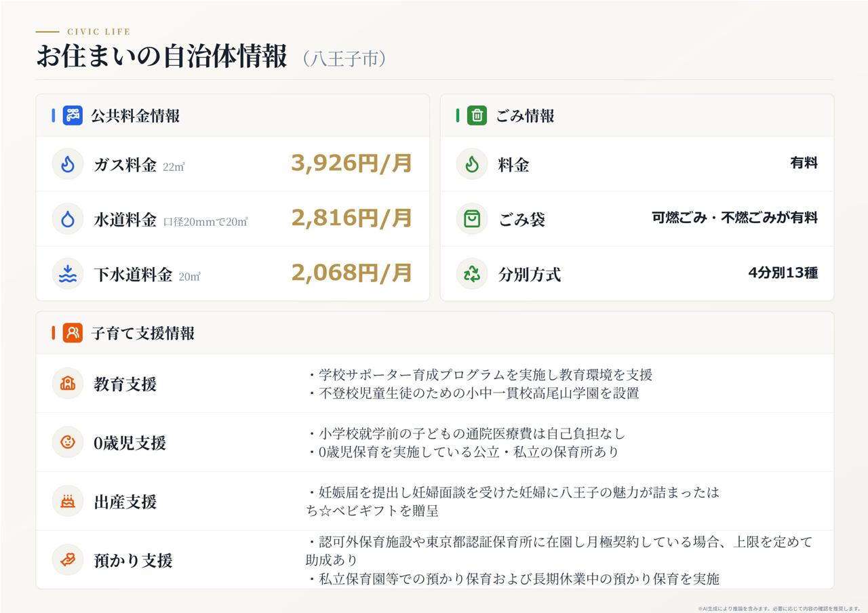Click the blue 公共料金情報 header icon
Viewport: 868px width, 613px height.
pyautogui.click(x=73, y=115)
